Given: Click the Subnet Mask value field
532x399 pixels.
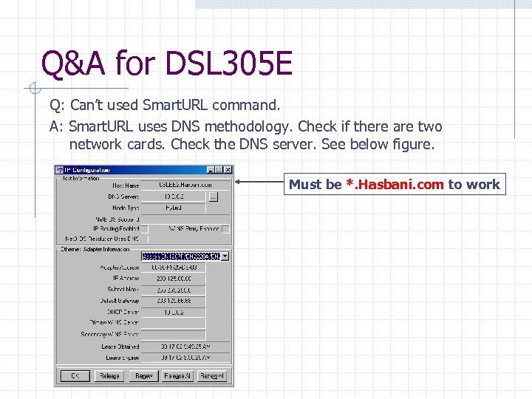Looking at the screenshot, I should click(174, 290).
